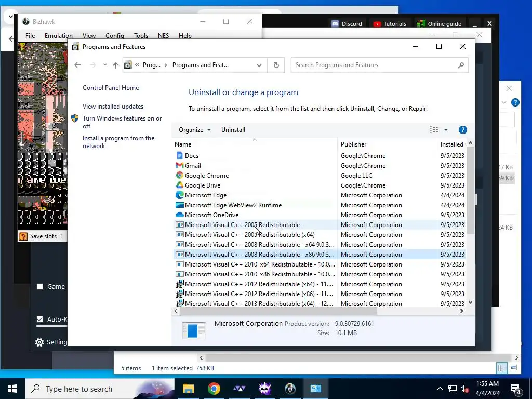
Task: Click the change view icon
Action: 434,130
